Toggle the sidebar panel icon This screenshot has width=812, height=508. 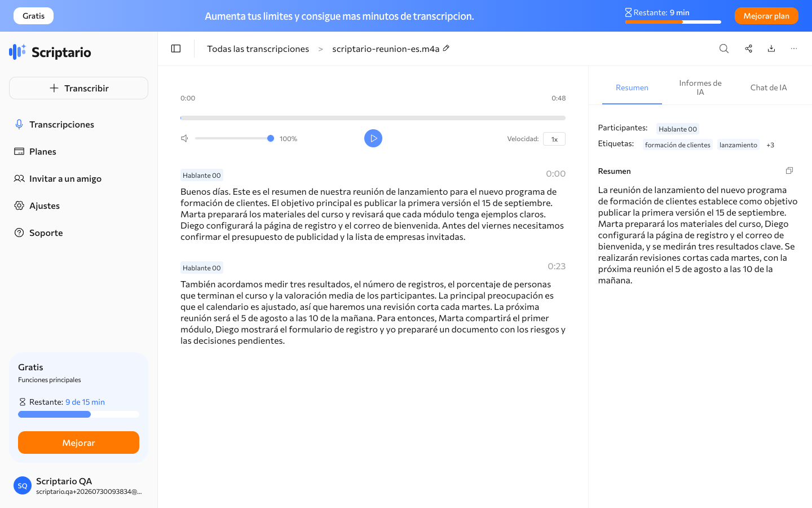pos(176,49)
